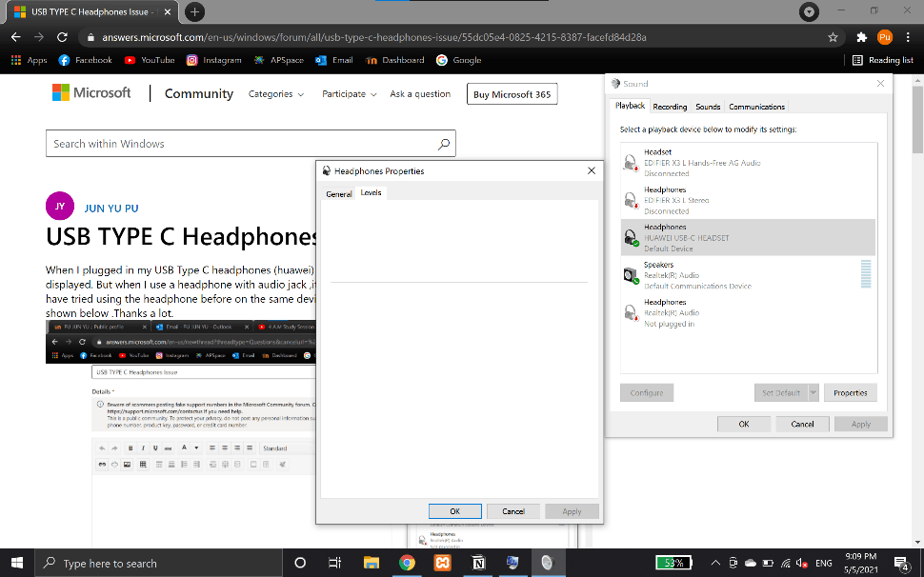Select the HUAWEI USB-C HEADSET playback device
The image size is (924, 577).
748,236
